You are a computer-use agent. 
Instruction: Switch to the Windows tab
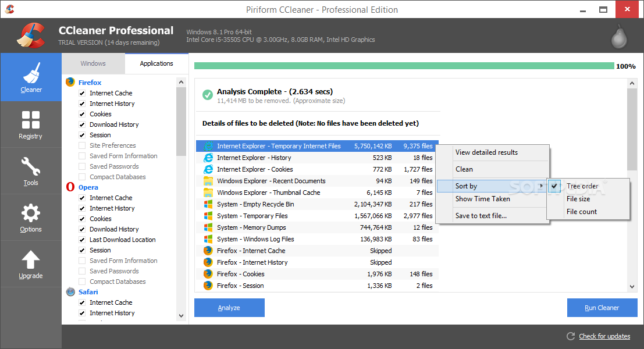click(93, 63)
